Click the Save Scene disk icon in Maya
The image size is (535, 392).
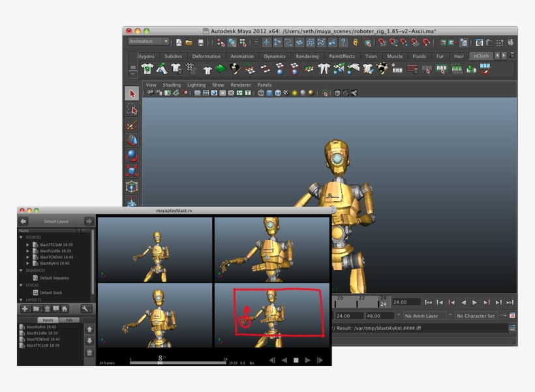coord(201,42)
